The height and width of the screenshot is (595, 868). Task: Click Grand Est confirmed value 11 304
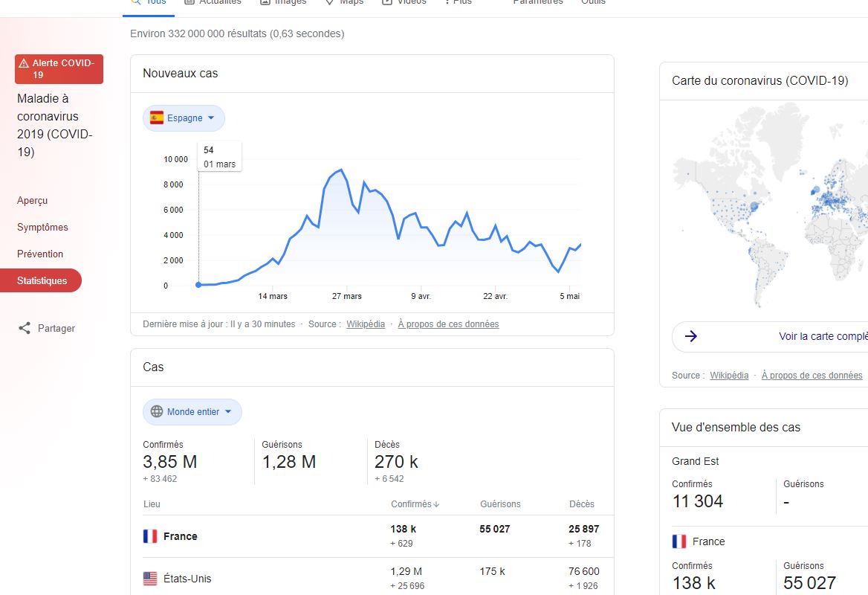point(698,501)
